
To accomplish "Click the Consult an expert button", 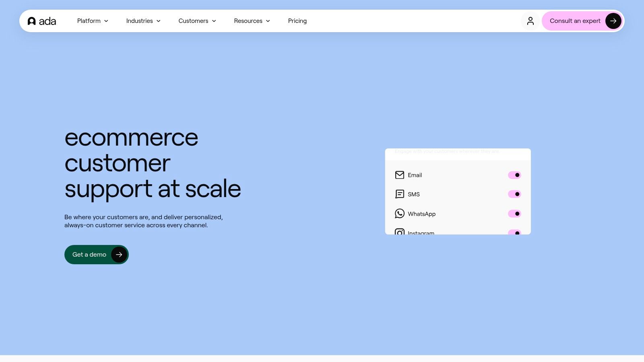I will 575,21.
